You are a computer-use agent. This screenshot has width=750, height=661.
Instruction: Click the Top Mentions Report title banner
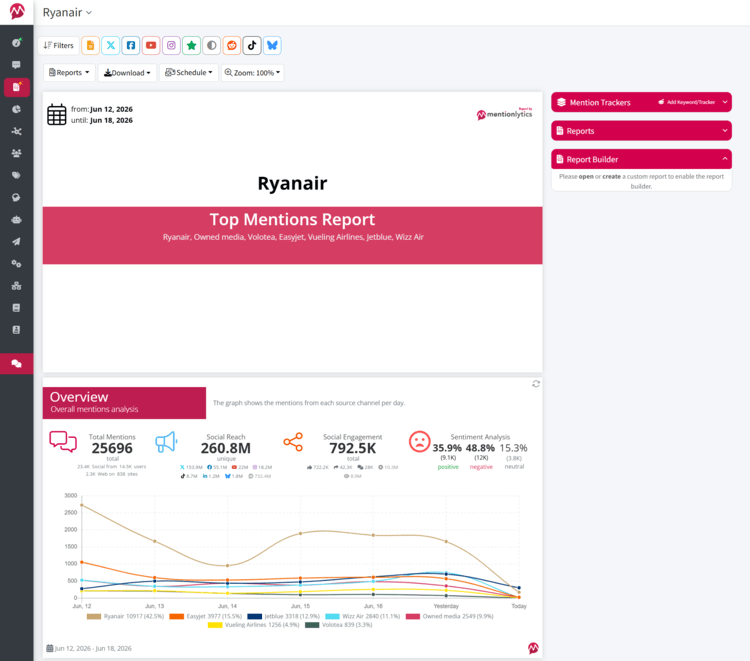point(292,235)
